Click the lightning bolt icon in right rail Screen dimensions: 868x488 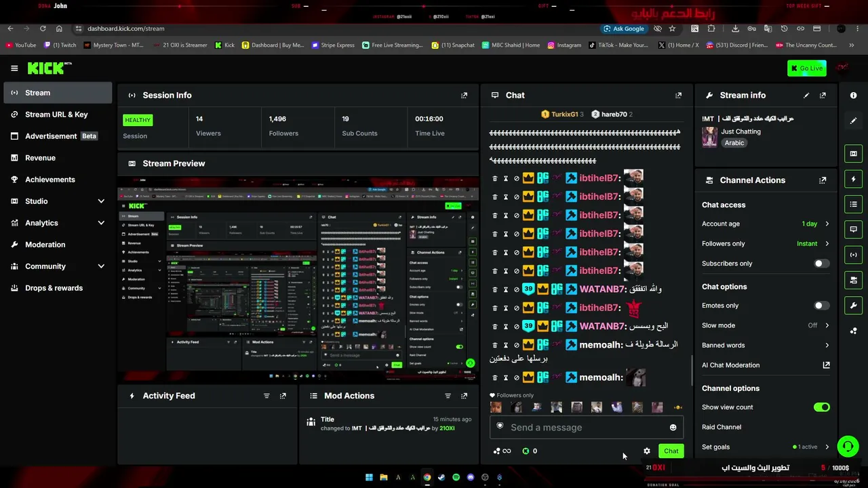tap(853, 179)
